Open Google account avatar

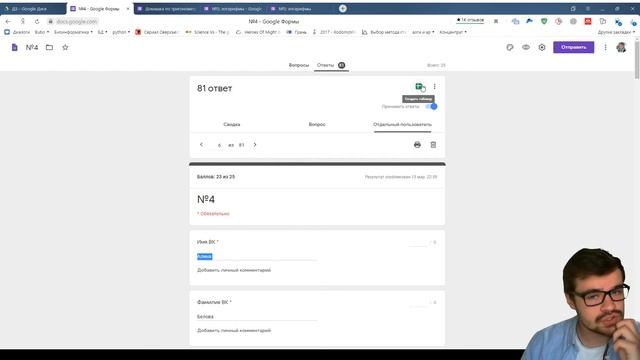click(x=621, y=47)
